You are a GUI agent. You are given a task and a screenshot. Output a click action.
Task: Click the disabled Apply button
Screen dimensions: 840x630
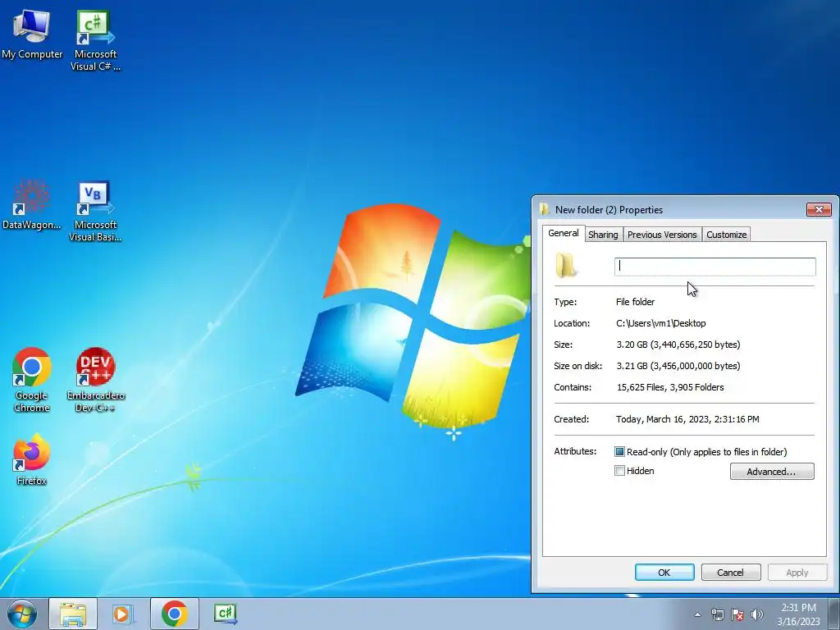[x=797, y=572]
